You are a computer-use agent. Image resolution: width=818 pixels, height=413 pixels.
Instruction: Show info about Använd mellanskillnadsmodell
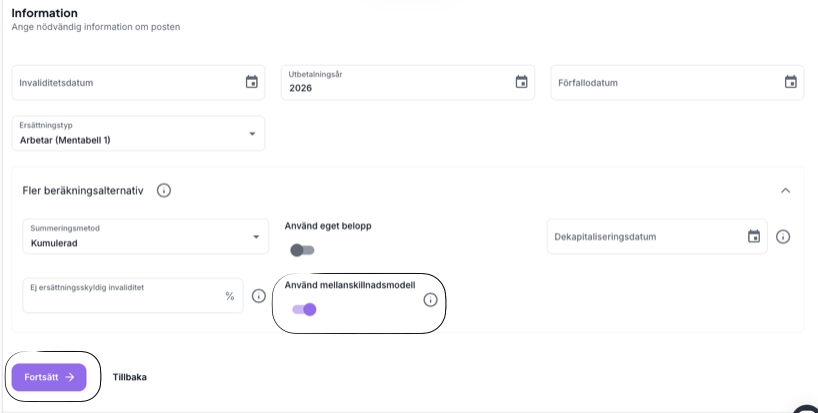(431, 300)
